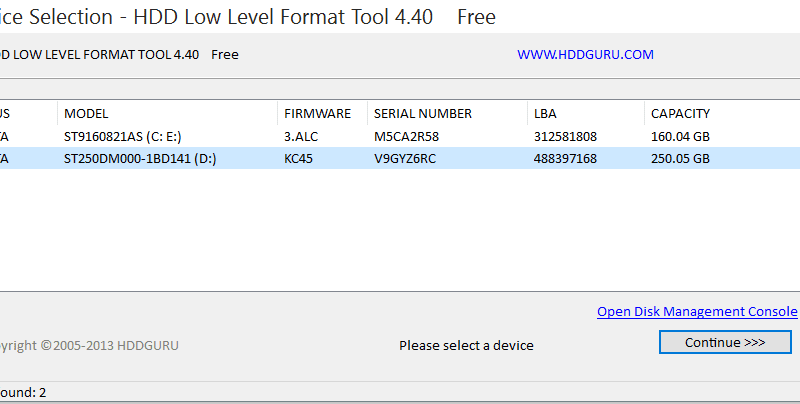Image resolution: width=800 pixels, height=404 pixels.
Task: Click the 2005-2013 HDDGURU copyright text
Action: [89, 345]
